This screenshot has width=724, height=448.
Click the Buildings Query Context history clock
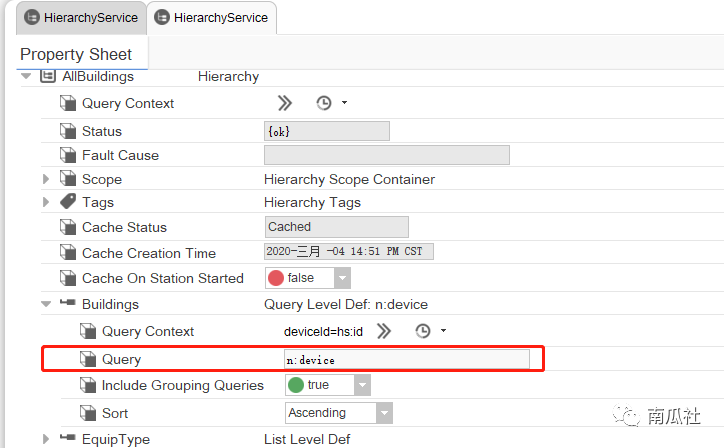click(x=422, y=331)
